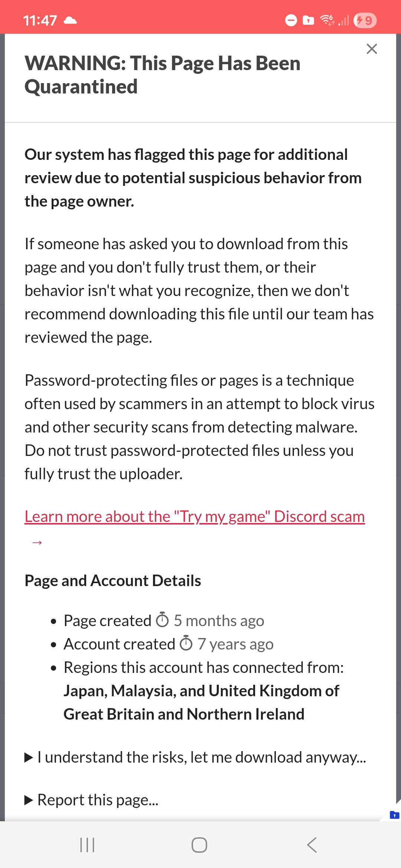
Task: Click the clock icon beside Page created
Action: [x=162, y=620]
